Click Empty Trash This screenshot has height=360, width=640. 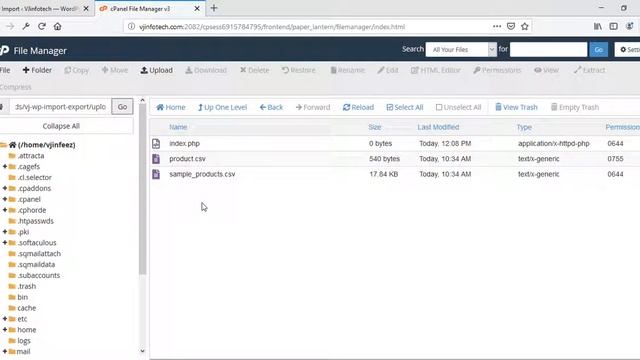coord(575,107)
